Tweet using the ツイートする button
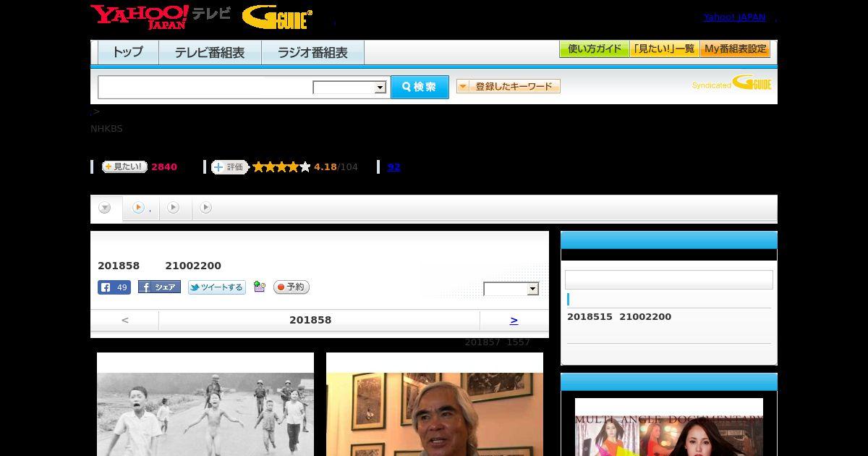Image resolution: width=868 pixels, height=456 pixels. [x=217, y=287]
